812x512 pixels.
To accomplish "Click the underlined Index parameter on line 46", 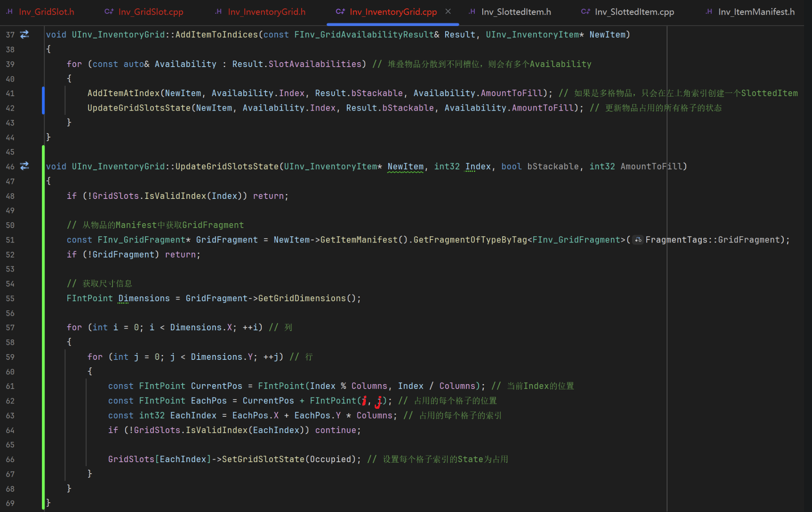I will [478, 167].
